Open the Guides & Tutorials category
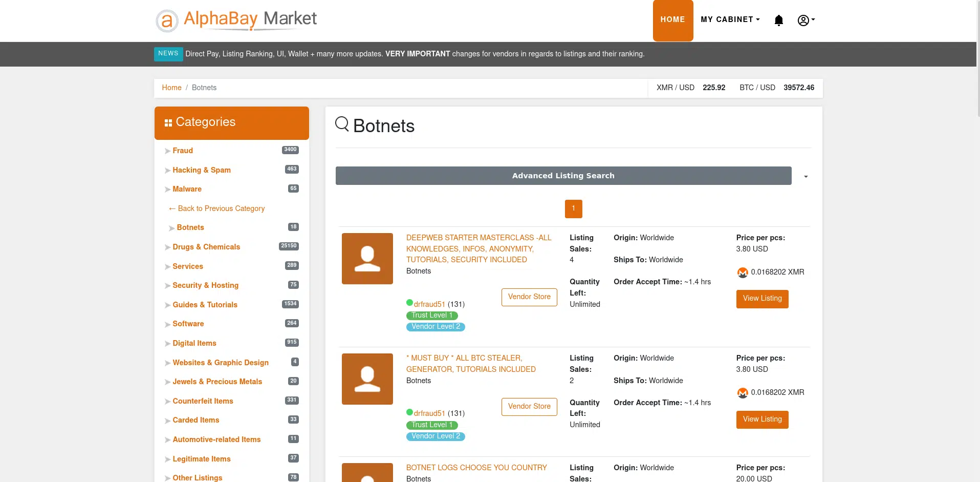 pyautogui.click(x=205, y=305)
